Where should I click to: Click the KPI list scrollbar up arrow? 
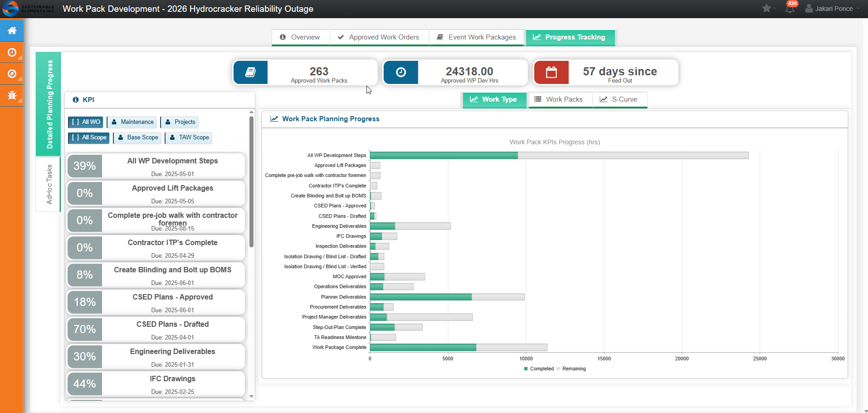point(252,112)
